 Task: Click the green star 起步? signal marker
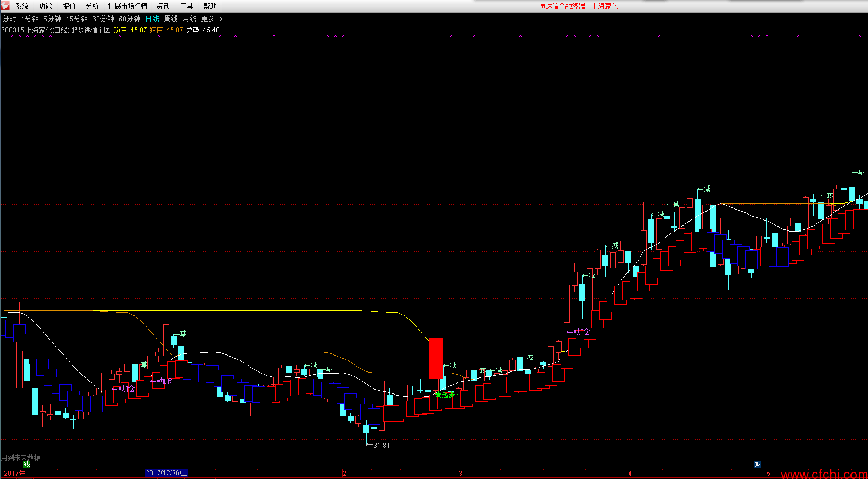click(x=447, y=395)
